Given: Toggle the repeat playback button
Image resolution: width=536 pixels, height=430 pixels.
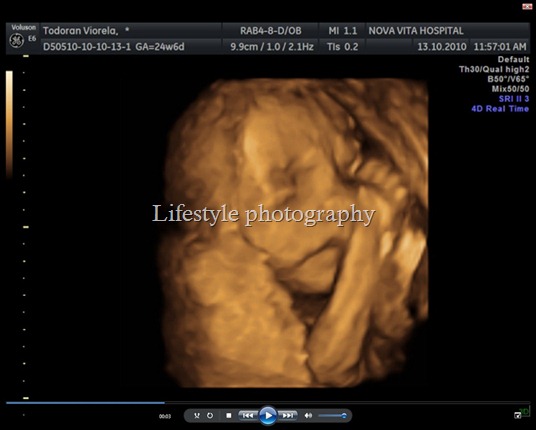Looking at the screenshot, I should pyautogui.click(x=210, y=416).
